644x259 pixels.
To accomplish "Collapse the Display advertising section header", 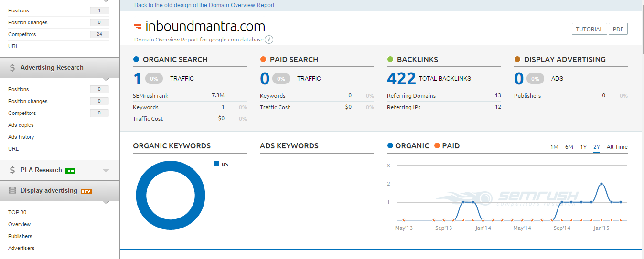I will [x=60, y=191].
